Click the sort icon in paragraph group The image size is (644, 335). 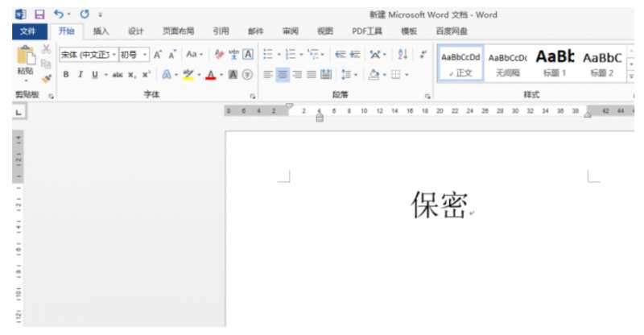pyautogui.click(x=402, y=55)
